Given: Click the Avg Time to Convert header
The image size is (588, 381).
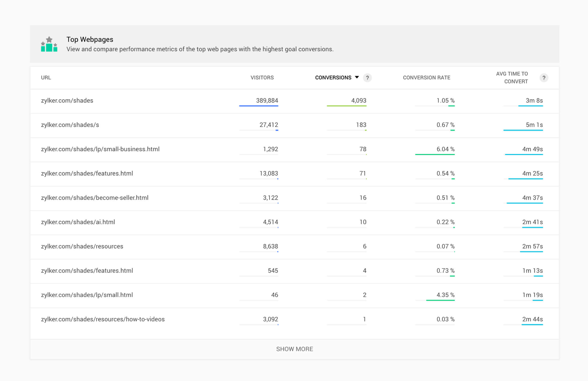Looking at the screenshot, I should pyautogui.click(x=512, y=78).
